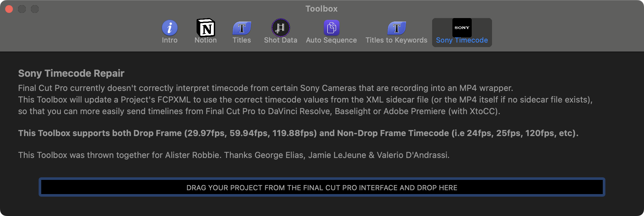The image size is (644, 216).
Task: Open the Notion tab label
Action: click(206, 40)
